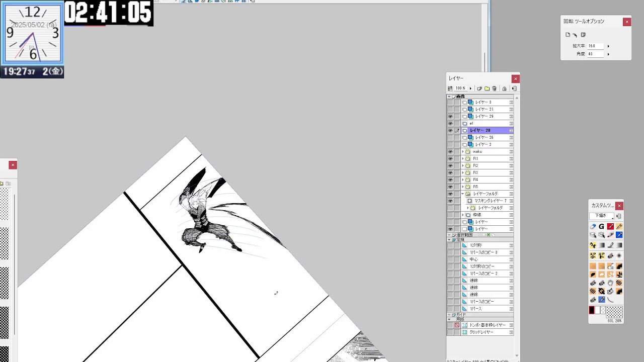Viewport: 644px width, 362px height.
Task: Expand the R4 folder
Action: click(x=463, y=179)
